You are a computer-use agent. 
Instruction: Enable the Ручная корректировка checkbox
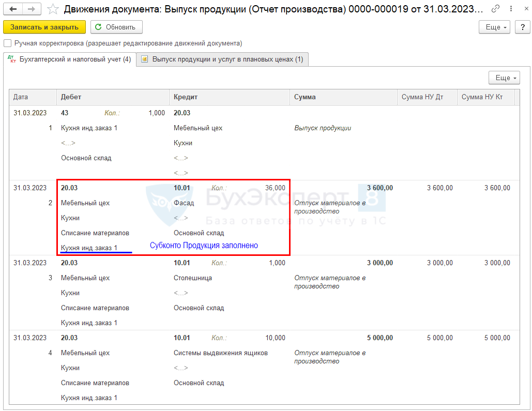(x=7, y=43)
